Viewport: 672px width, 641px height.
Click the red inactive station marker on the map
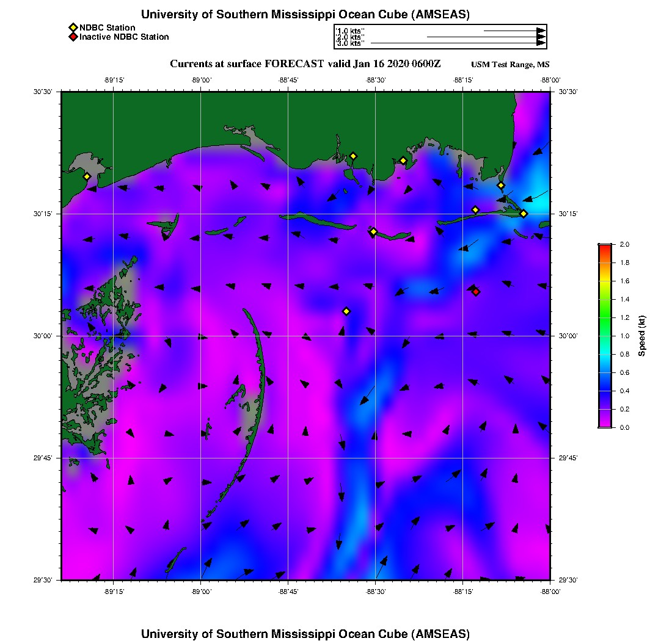[x=476, y=292]
